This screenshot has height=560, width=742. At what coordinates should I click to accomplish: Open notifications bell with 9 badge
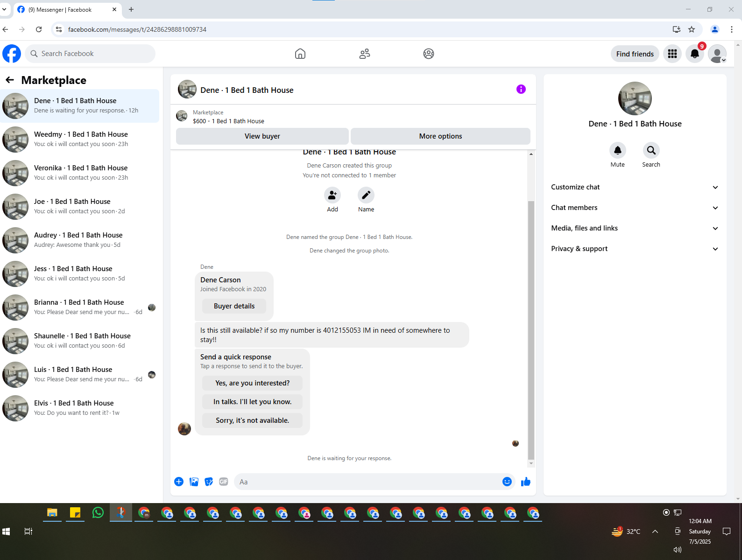tap(695, 54)
